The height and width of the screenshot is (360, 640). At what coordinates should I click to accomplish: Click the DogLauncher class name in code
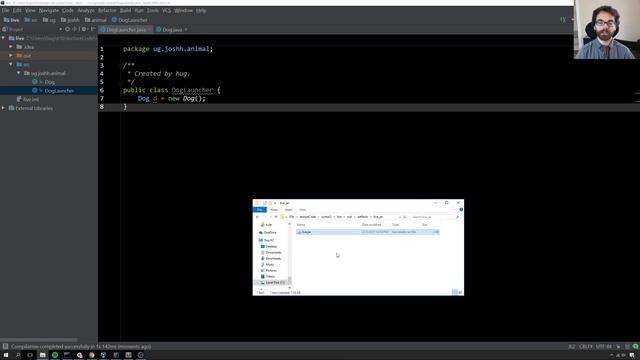click(192, 90)
